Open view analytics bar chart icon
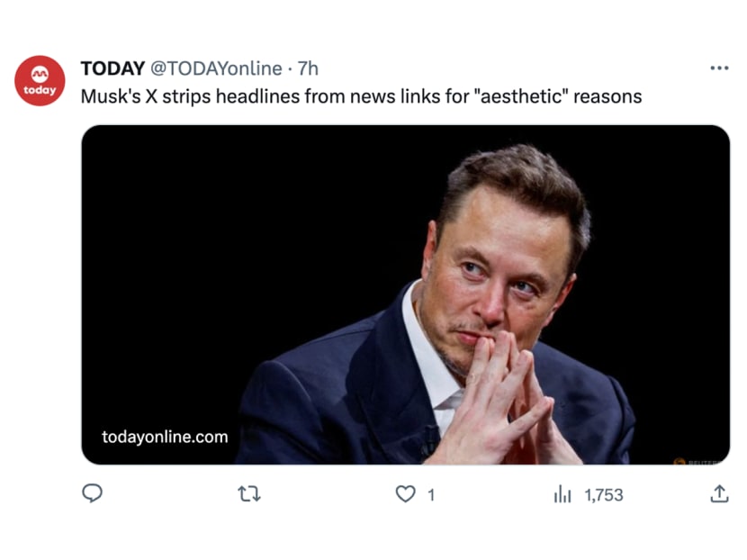The height and width of the screenshot is (560, 747). 562,493
